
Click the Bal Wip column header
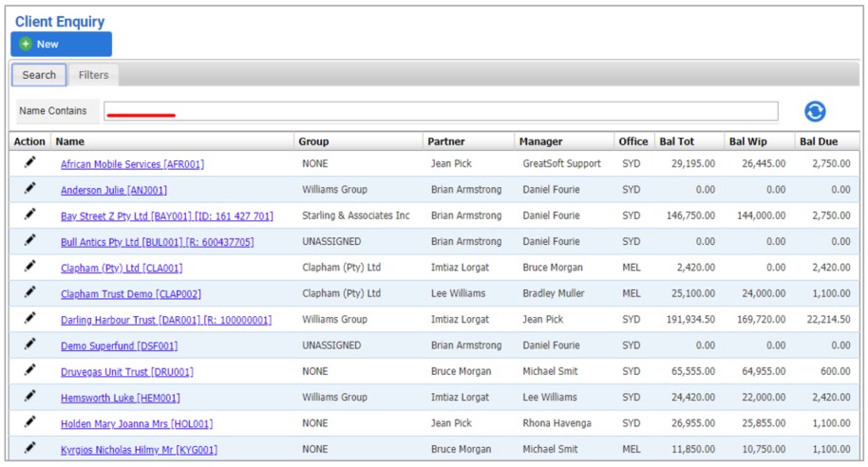click(x=748, y=141)
